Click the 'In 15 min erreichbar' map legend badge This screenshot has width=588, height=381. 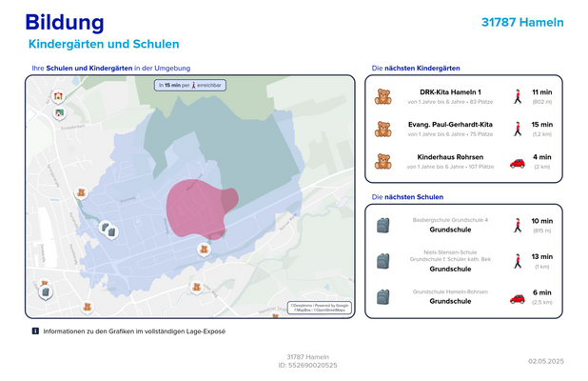190,86
